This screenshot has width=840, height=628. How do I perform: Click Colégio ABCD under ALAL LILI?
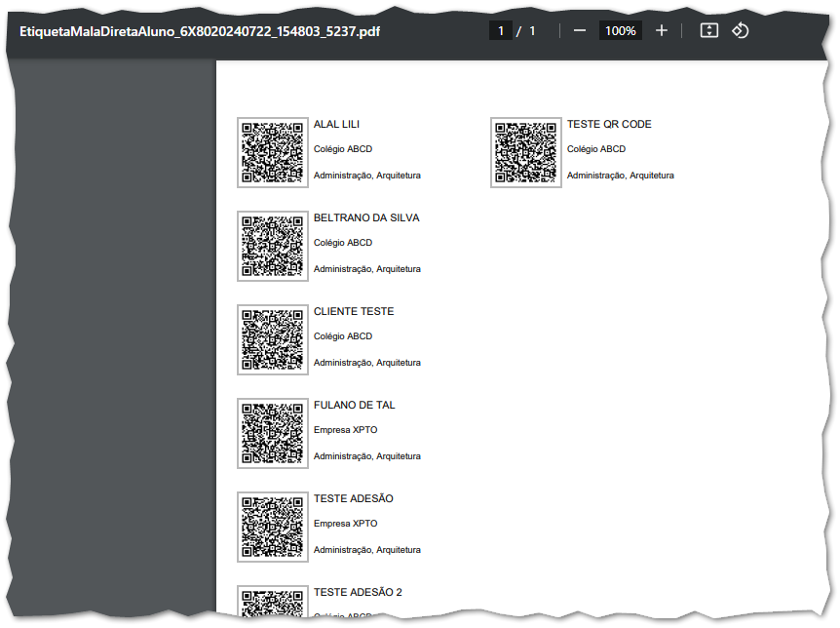pos(343,149)
